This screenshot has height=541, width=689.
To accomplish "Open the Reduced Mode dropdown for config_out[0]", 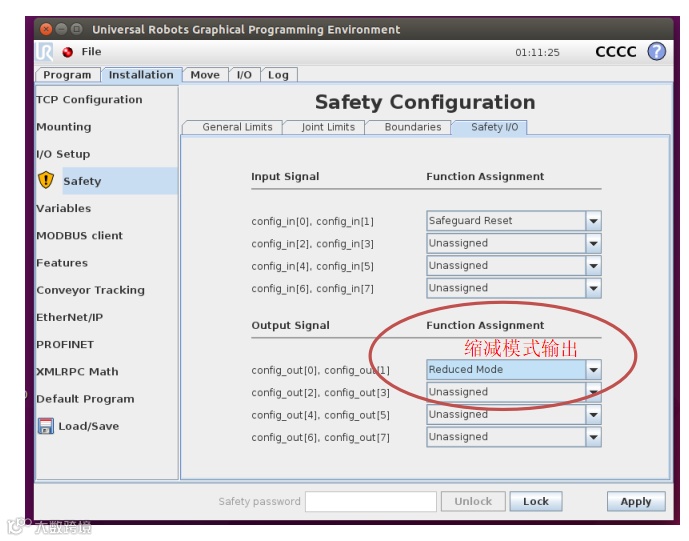I will [x=514, y=370].
